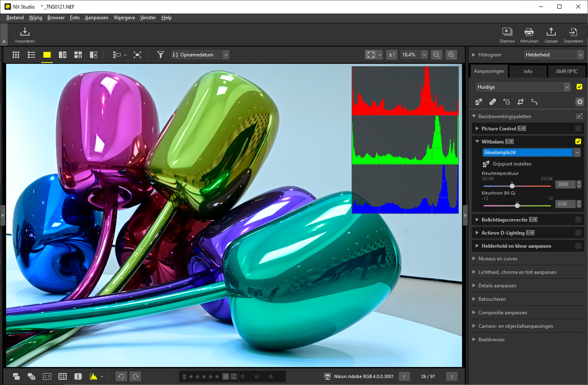The width and height of the screenshot is (588, 385).
Task: Open the 18.4% zoom level dropdown
Action: tap(414, 55)
